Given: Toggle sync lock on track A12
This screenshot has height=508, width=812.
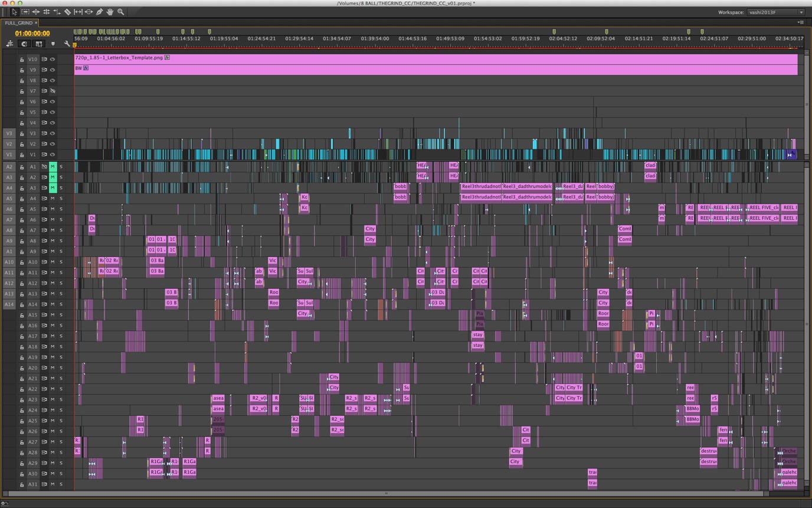Looking at the screenshot, I should (44, 283).
